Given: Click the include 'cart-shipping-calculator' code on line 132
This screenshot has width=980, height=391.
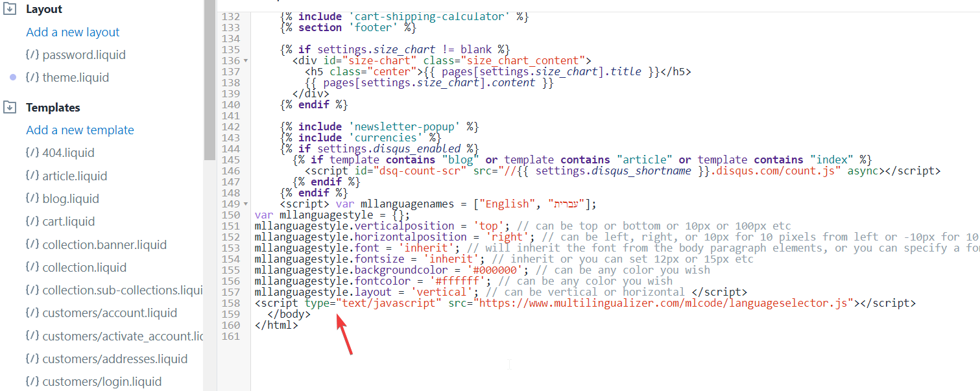Looking at the screenshot, I should coord(405,17).
